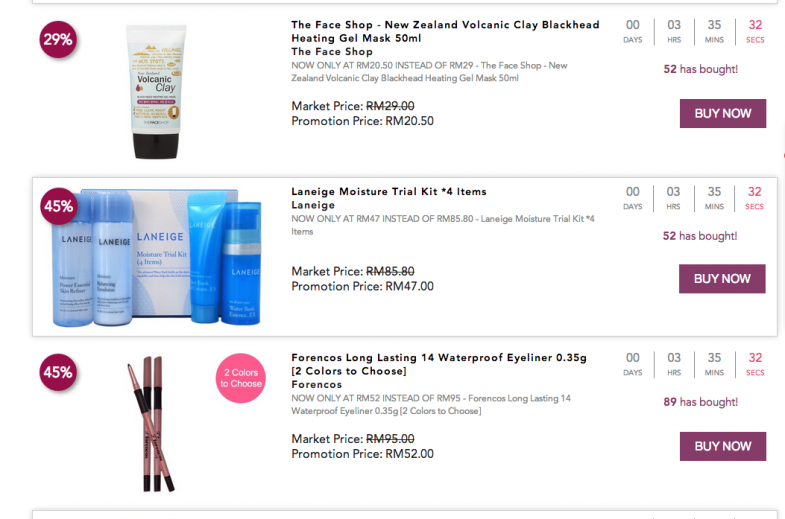Open the Volcanic Clay mask product image

[156, 92]
